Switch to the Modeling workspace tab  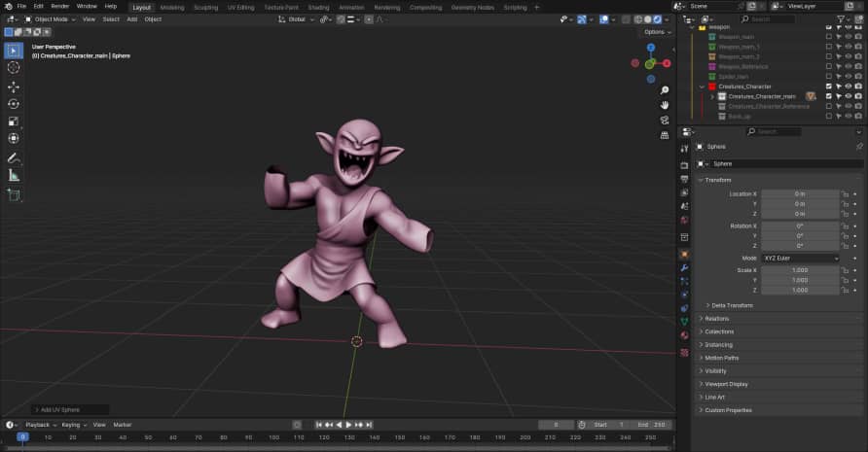pyautogui.click(x=172, y=8)
